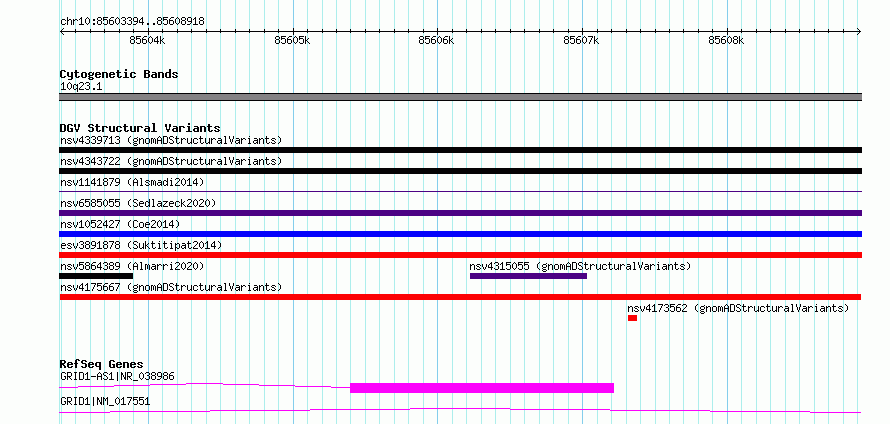The width and height of the screenshot is (890, 424).
Task: Click the 85604k ruler tick label
Action: click(x=147, y=40)
